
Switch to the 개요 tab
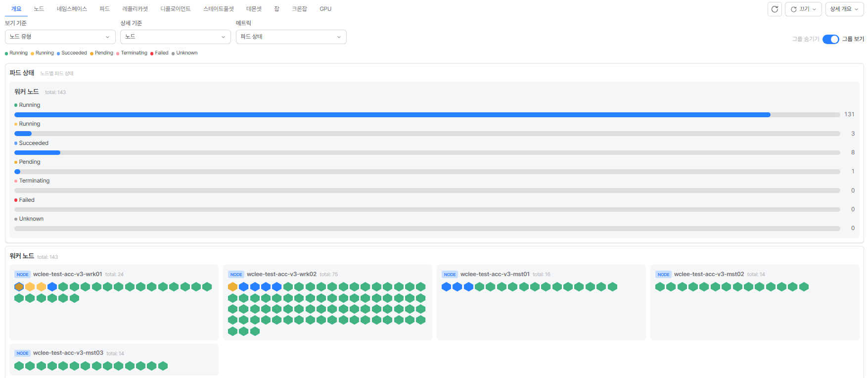click(x=16, y=9)
